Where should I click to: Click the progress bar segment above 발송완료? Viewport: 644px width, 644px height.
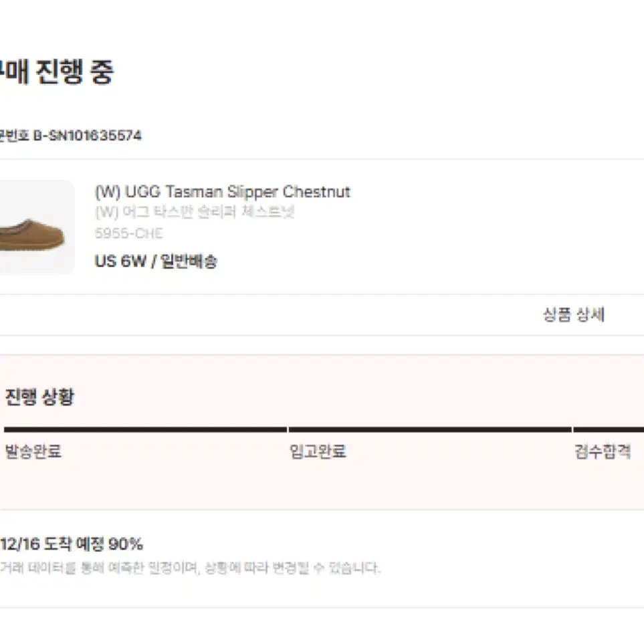(145, 429)
